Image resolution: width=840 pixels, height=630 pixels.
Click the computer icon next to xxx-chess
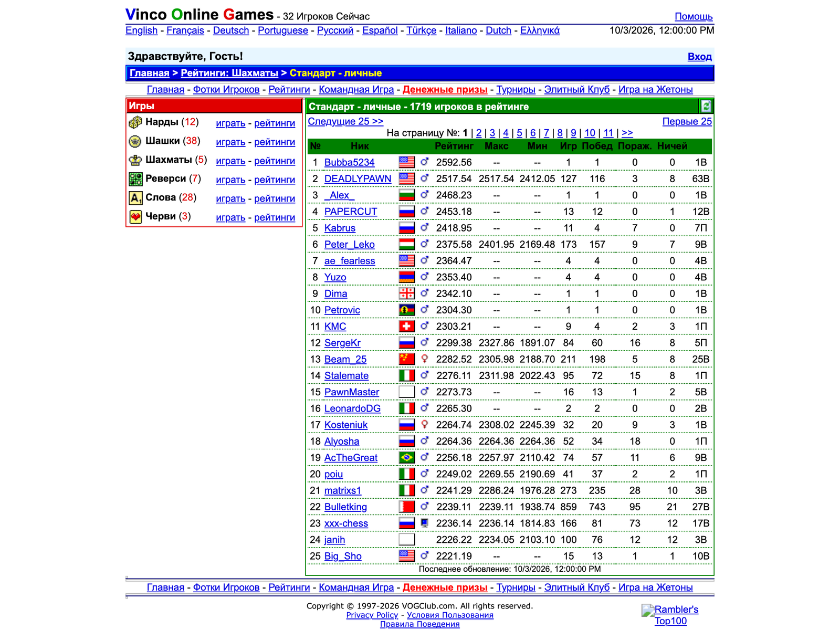[425, 523]
